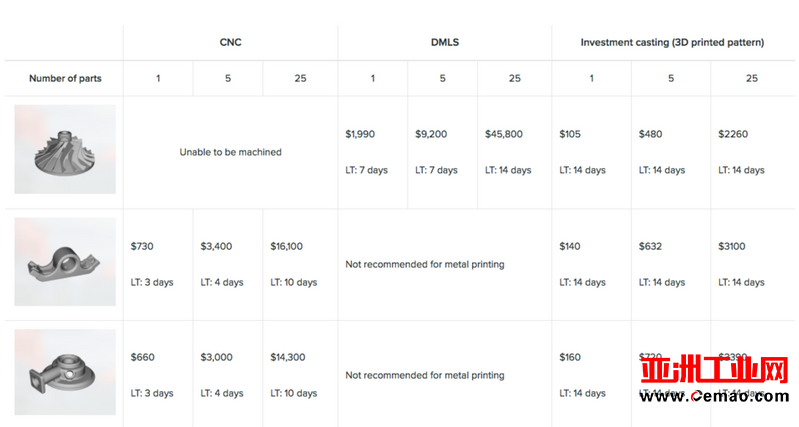Click the Number of parts label
This screenshot has width=799, height=427.
[x=65, y=78]
